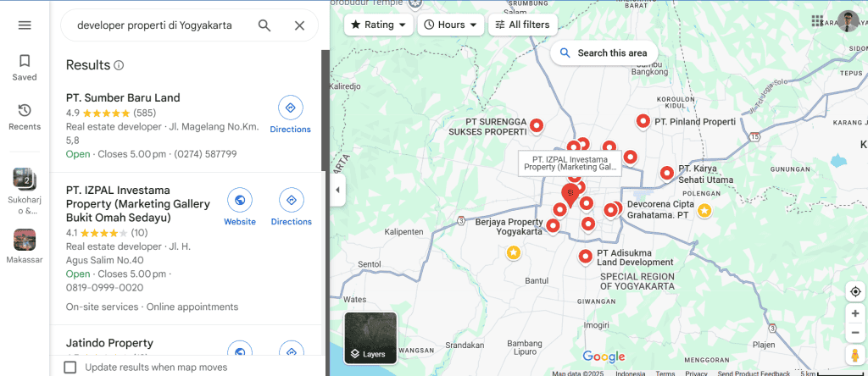
Task: Click the search query input field
Action: click(x=155, y=25)
